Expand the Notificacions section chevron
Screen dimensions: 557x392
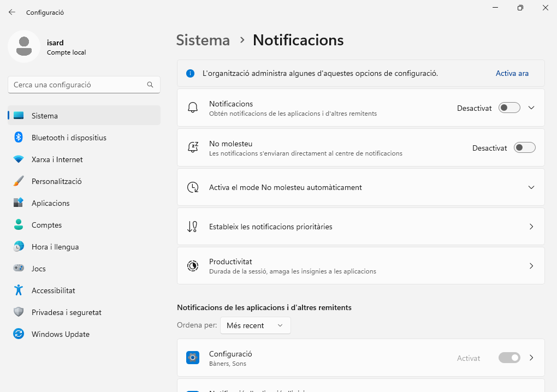point(531,108)
